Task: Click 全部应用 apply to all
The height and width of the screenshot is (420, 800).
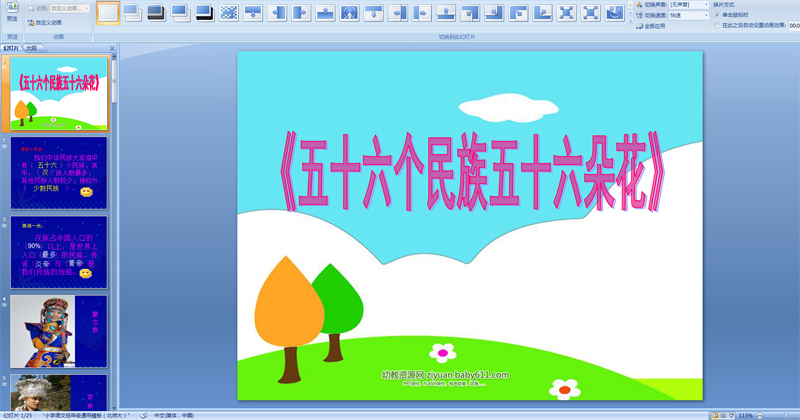Action: click(651, 26)
